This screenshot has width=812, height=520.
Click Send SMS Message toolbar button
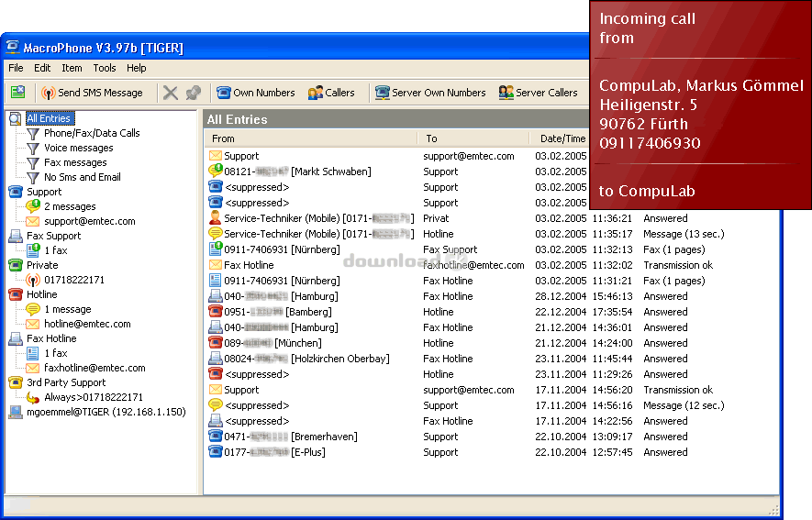(x=92, y=93)
